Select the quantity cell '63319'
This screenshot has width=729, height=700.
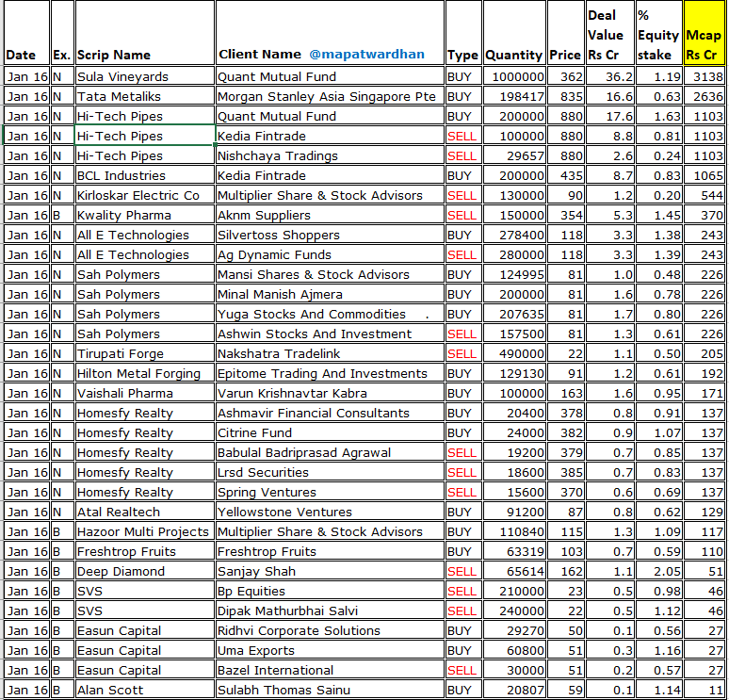[x=514, y=551]
